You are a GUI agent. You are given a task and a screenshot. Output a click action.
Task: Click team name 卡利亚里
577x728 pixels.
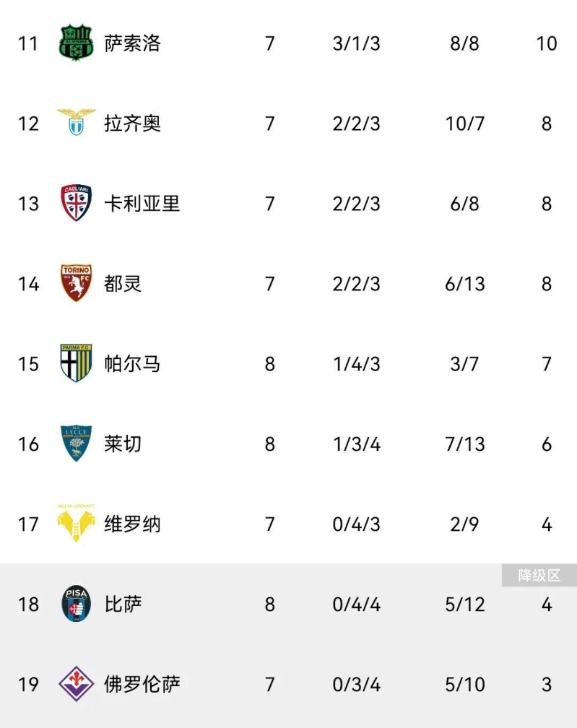pos(142,203)
